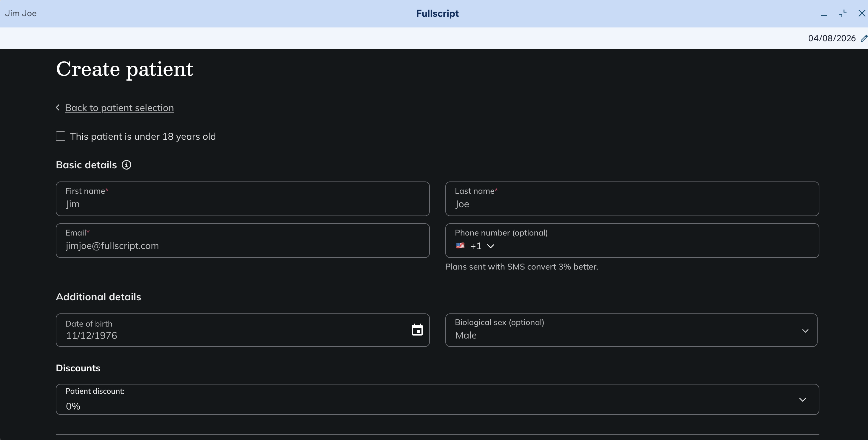
Task: Check the under 18 years old box
Action: click(61, 136)
